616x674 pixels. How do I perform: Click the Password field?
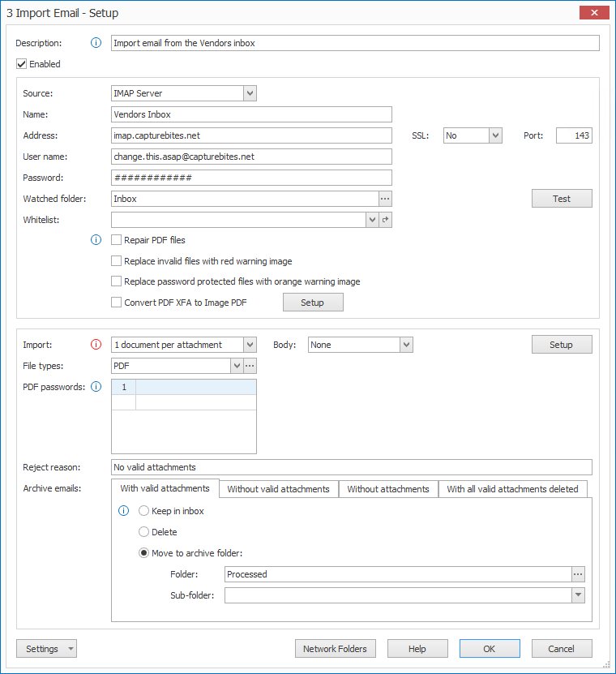[x=251, y=178]
